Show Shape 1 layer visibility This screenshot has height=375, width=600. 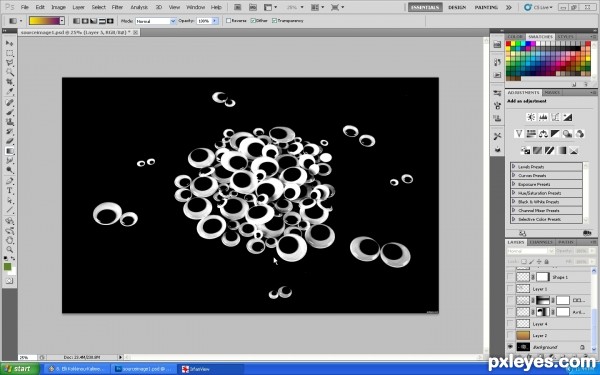(510, 277)
